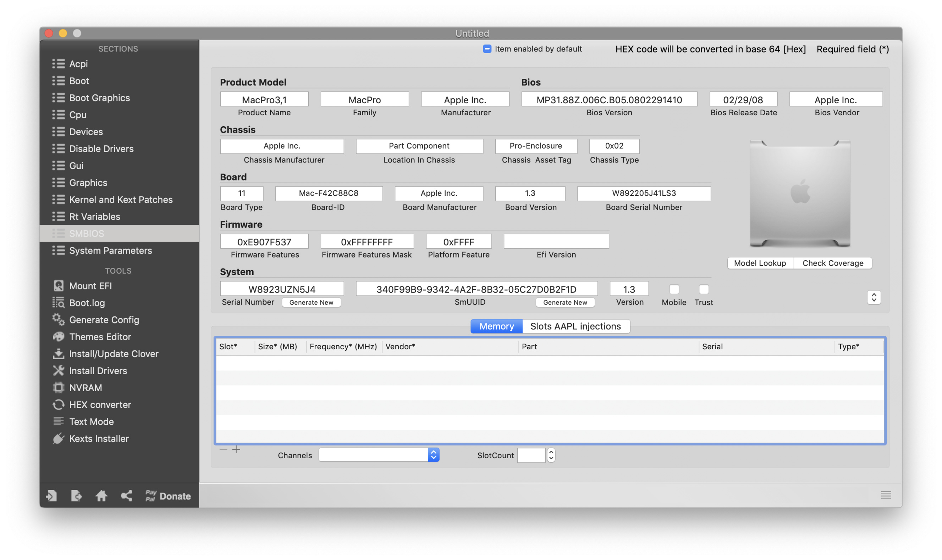This screenshot has width=942, height=560.
Task: Click the SlotCount stepper arrows
Action: [x=551, y=455]
